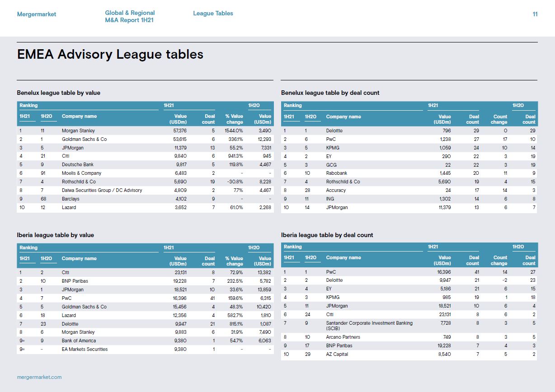
Task: Click Santander Corporate Investment Banking (SCIB)
Action: [x=369, y=326]
